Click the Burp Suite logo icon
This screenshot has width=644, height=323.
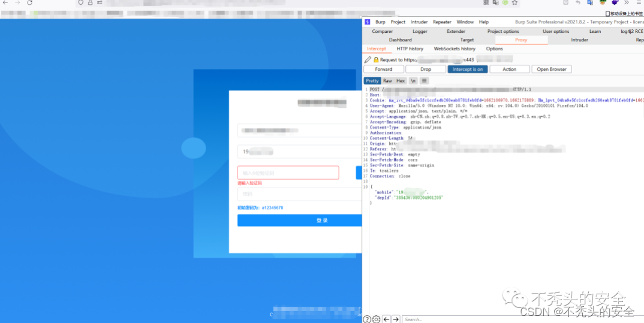[x=368, y=22]
